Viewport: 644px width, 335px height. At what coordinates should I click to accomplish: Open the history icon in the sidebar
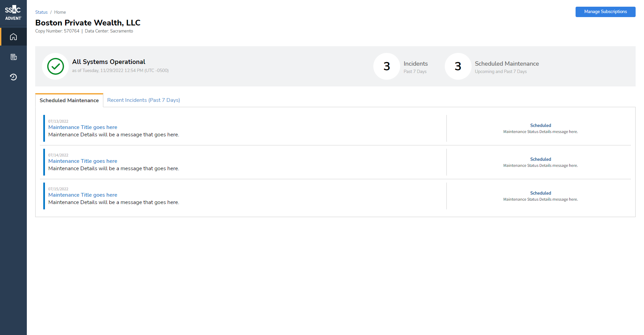[x=13, y=77]
